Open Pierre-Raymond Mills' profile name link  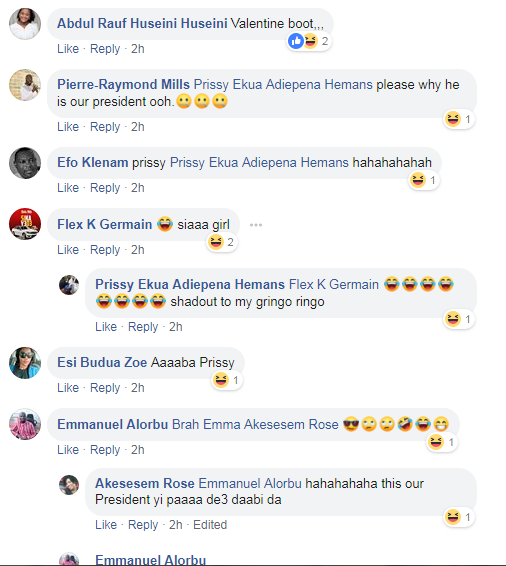click(x=123, y=84)
